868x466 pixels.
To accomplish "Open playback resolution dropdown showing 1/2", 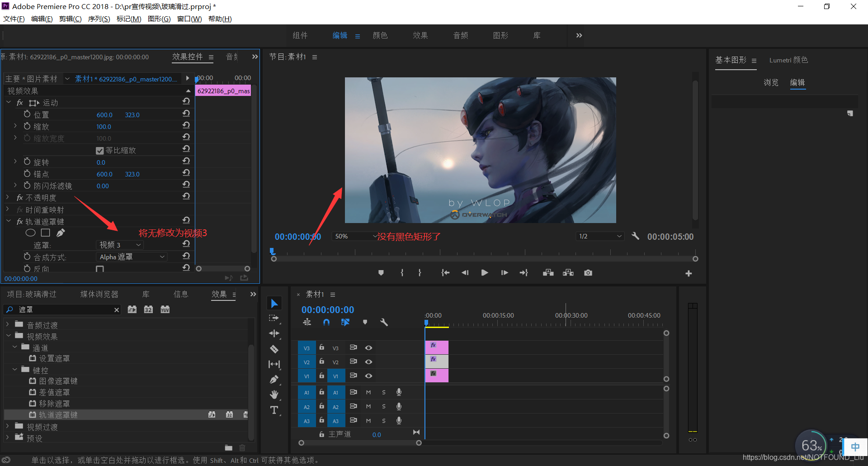I will click(600, 236).
